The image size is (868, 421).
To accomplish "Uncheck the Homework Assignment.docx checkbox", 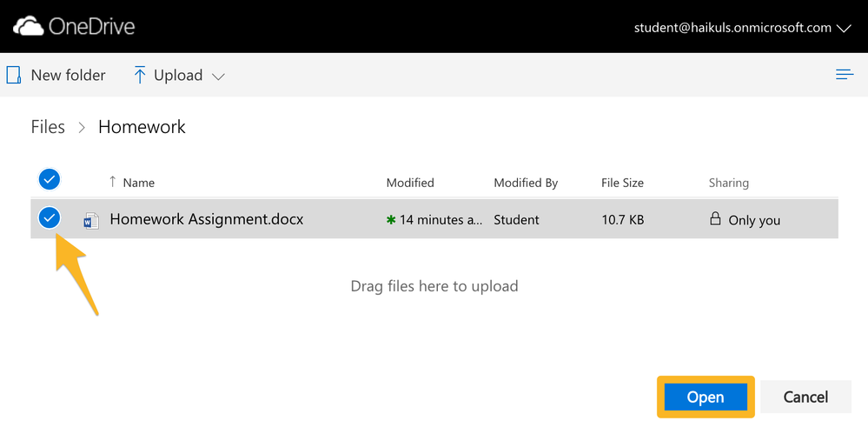I will pos(50,218).
